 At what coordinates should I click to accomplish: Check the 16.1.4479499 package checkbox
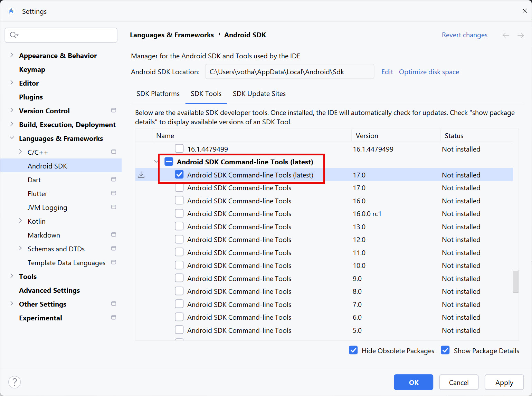pyautogui.click(x=179, y=149)
